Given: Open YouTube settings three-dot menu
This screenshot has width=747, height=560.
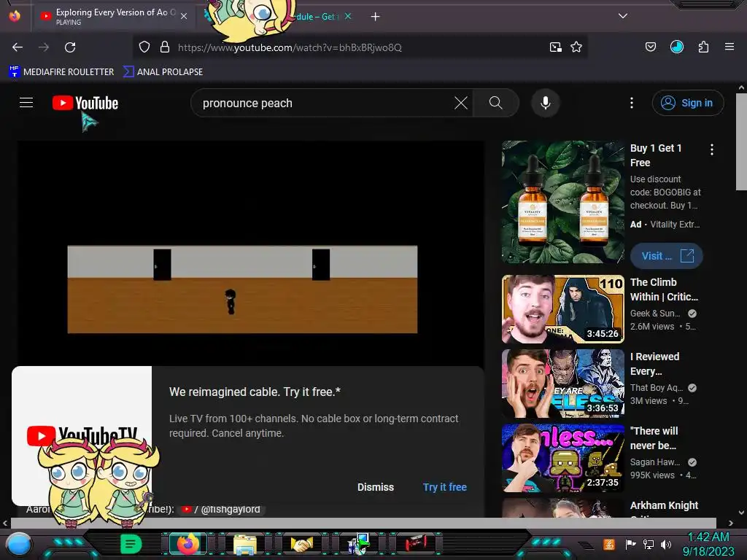Looking at the screenshot, I should click(x=632, y=103).
